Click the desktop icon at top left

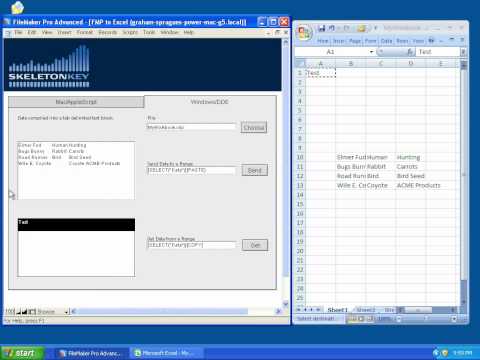coord(17,7)
